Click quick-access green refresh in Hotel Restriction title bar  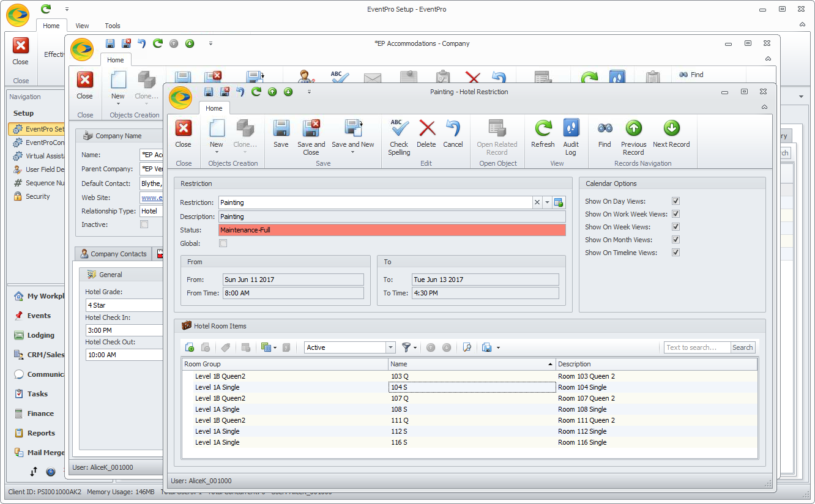point(256,92)
